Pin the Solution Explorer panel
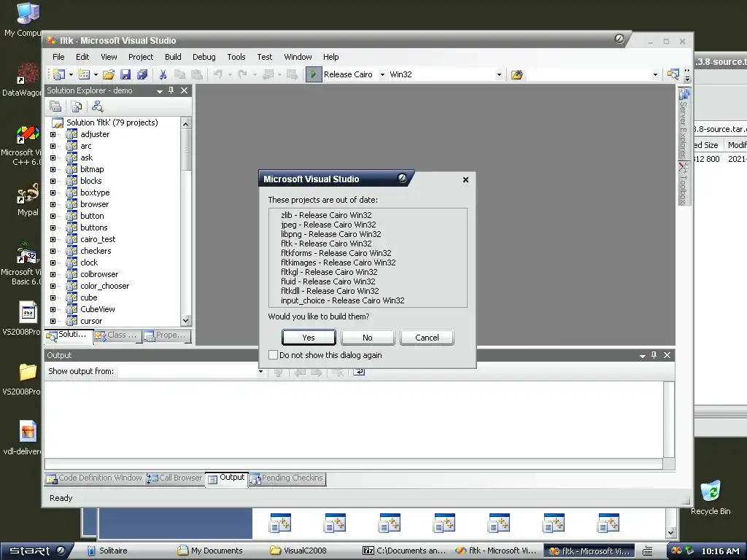The width and height of the screenshot is (747, 560). tap(171, 90)
